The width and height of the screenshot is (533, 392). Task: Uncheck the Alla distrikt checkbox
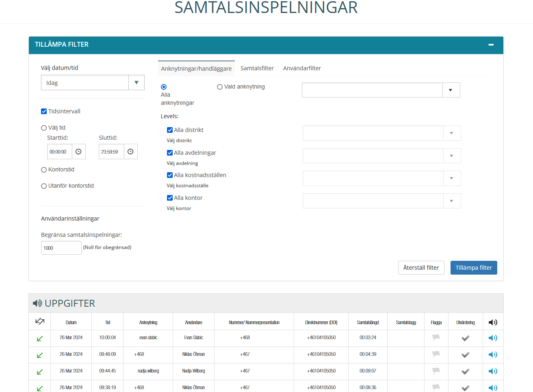tap(170, 130)
